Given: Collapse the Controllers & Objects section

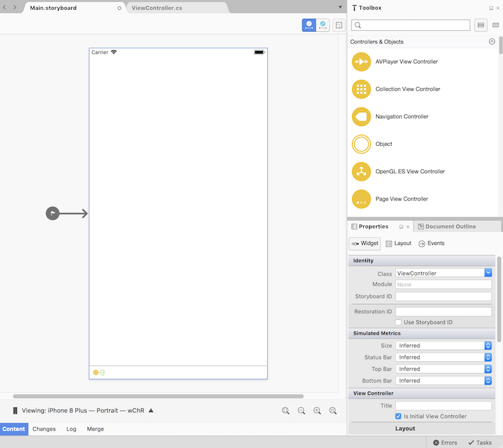Looking at the screenshot, I should [492, 41].
